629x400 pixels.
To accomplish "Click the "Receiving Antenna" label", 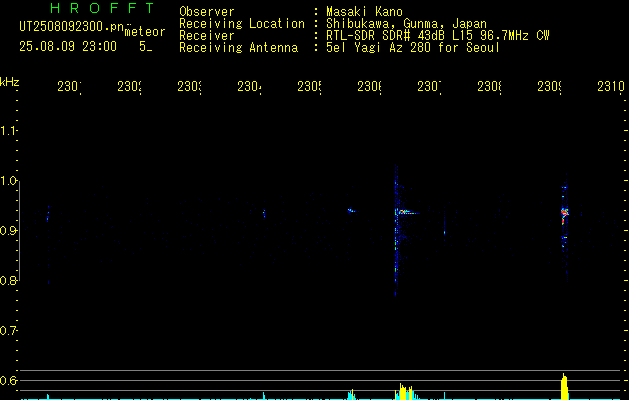I will coord(238,48).
